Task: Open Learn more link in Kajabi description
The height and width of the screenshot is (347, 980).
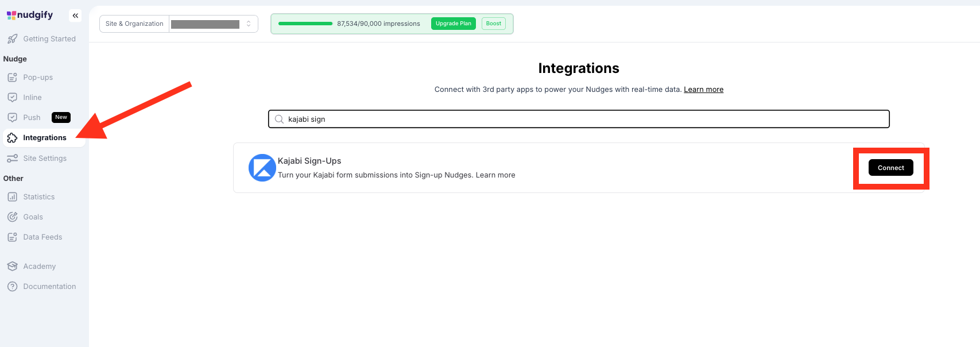Action: point(495,175)
